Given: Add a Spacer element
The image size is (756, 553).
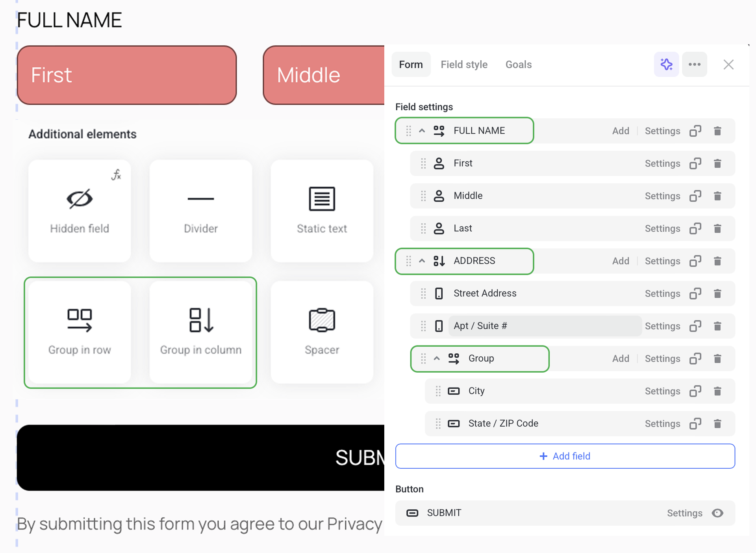Looking at the screenshot, I should (322, 332).
